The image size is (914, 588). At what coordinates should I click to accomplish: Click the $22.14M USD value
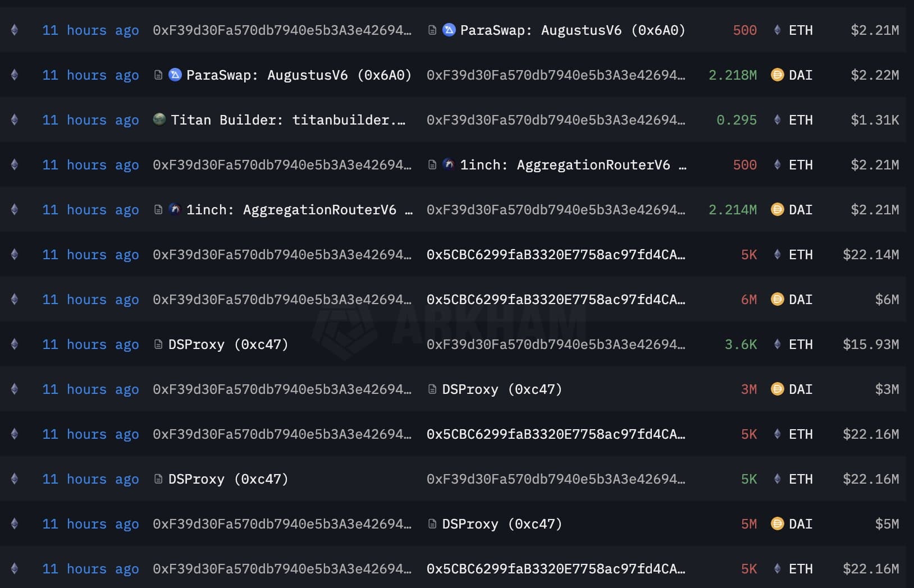tap(870, 254)
